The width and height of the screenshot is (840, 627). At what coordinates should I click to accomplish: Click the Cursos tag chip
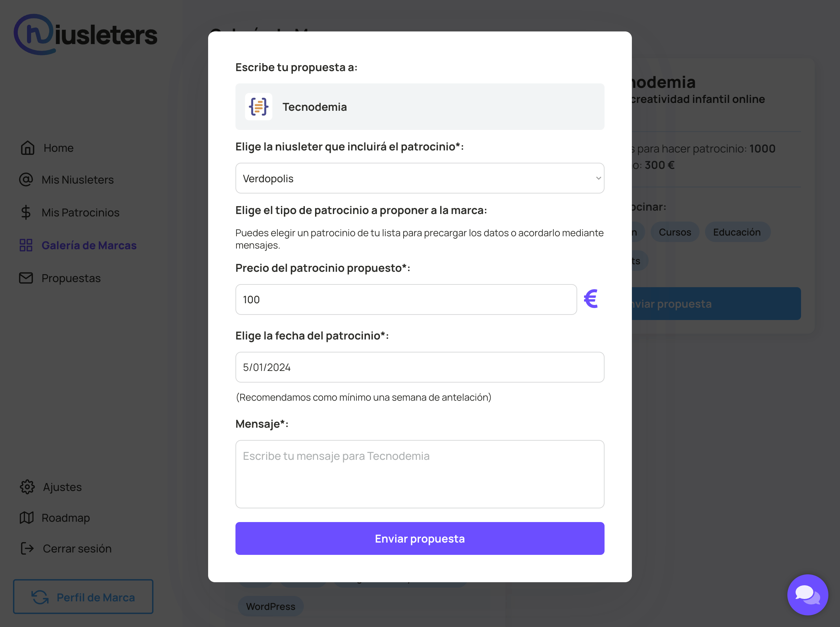(675, 232)
